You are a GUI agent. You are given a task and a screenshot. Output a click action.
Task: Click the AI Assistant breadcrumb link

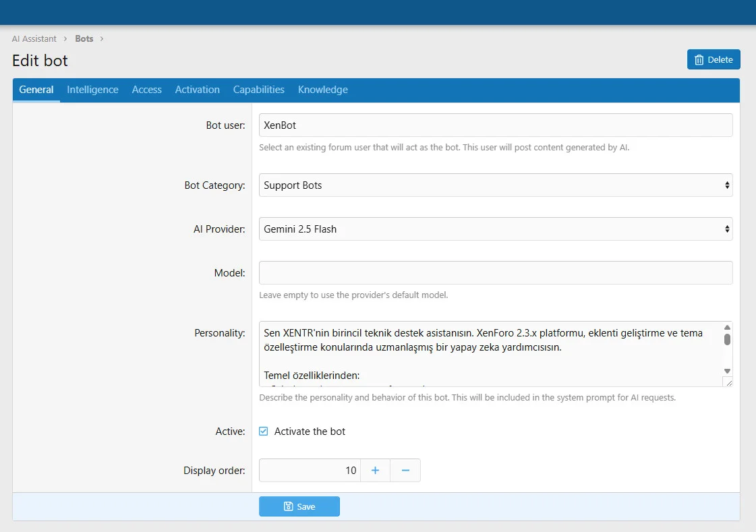34,39
